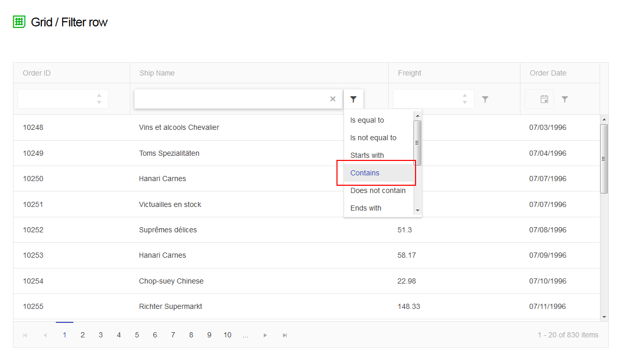This screenshot has width=644, height=356.
Task: Open the Freight filter operator funnel
Action: click(485, 99)
